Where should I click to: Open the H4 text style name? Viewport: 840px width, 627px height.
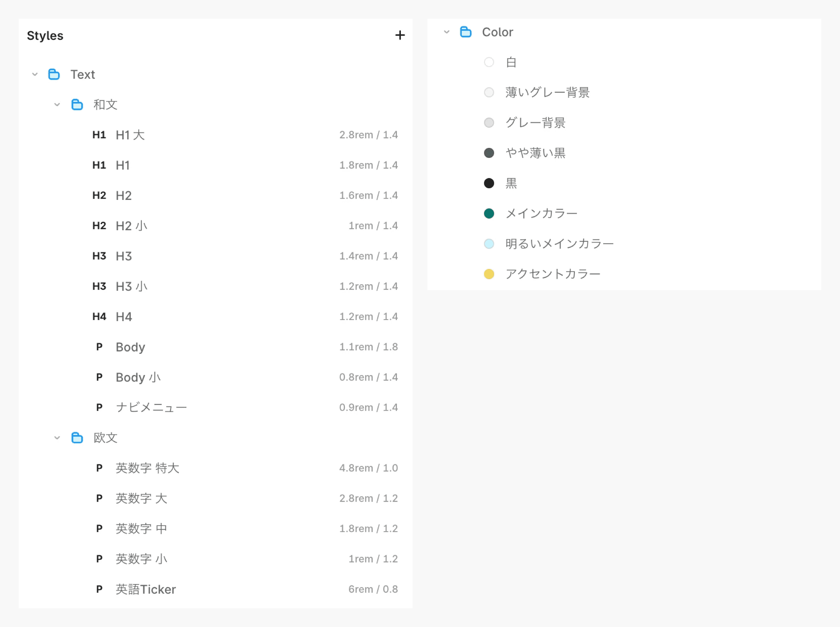click(124, 317)
